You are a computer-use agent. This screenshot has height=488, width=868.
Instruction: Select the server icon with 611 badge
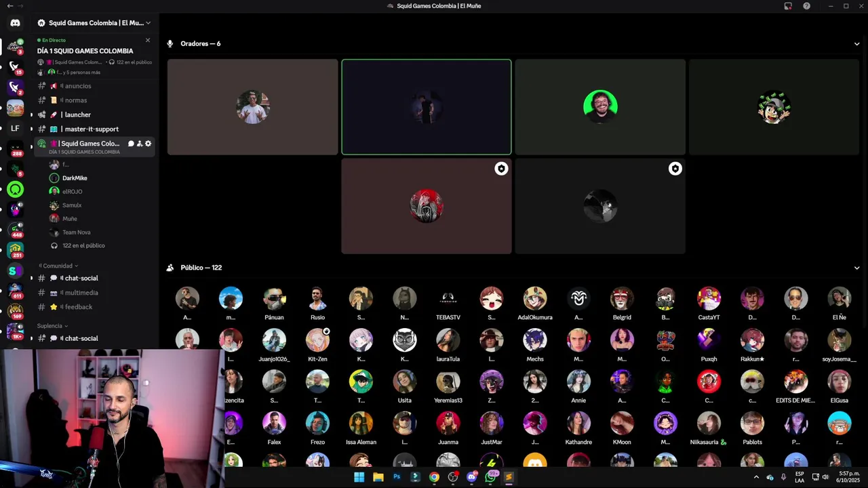click(15, 291)
